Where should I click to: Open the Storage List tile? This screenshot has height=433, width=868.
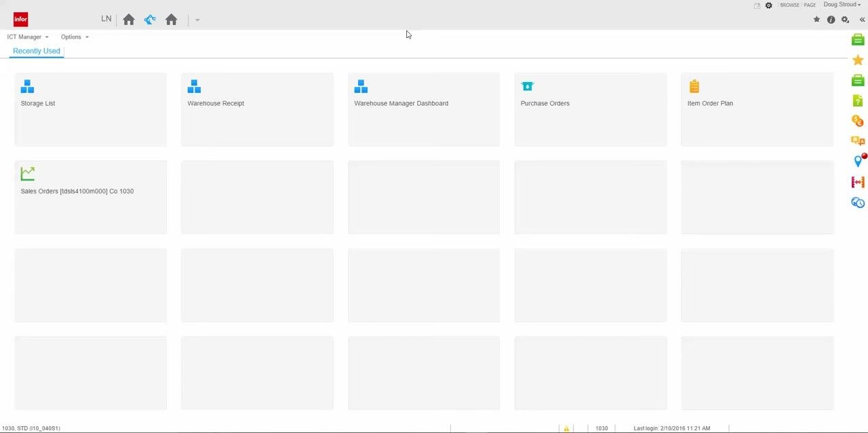pos(90,109)
